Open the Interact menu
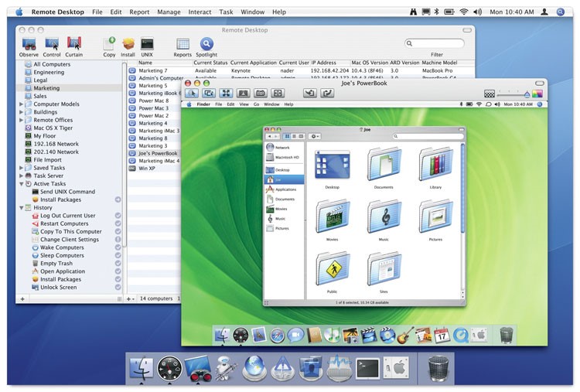580x392 pixels. (200, 12)
